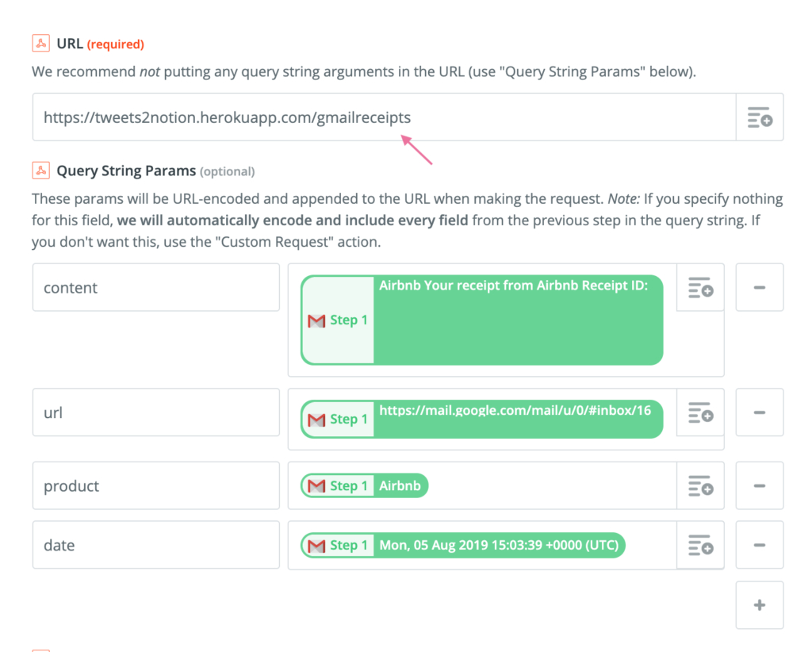Add a new query string param row

tap(759, 605)
